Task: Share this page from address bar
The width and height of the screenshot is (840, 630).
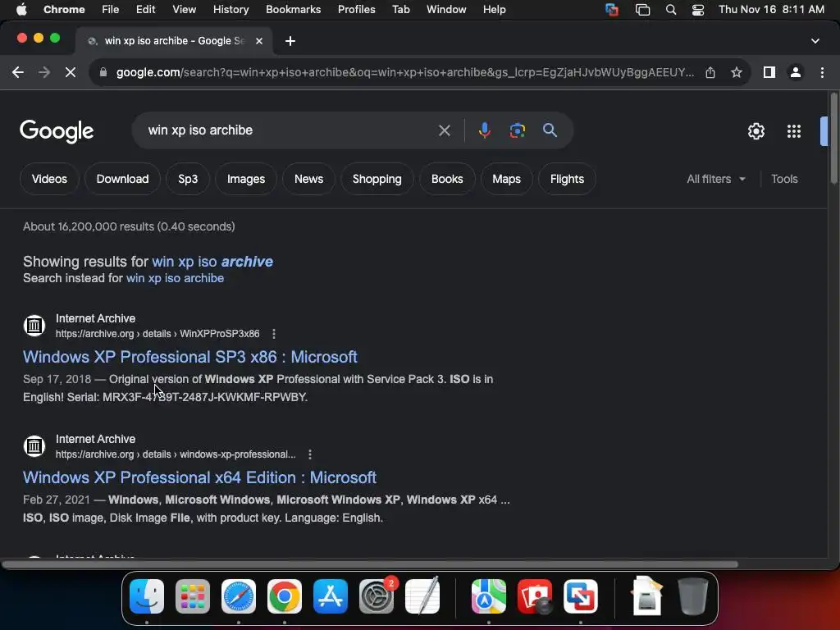Action: [710, 72]
